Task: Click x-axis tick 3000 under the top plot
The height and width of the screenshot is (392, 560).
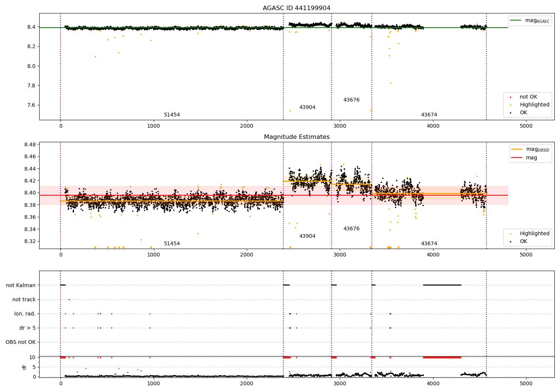Action: (340, 126)
